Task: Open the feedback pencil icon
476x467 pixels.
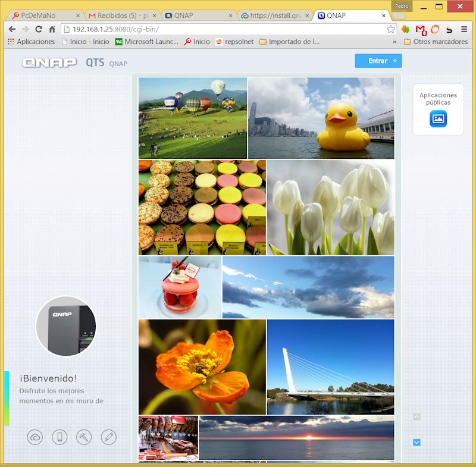Action: pos(108,437)
